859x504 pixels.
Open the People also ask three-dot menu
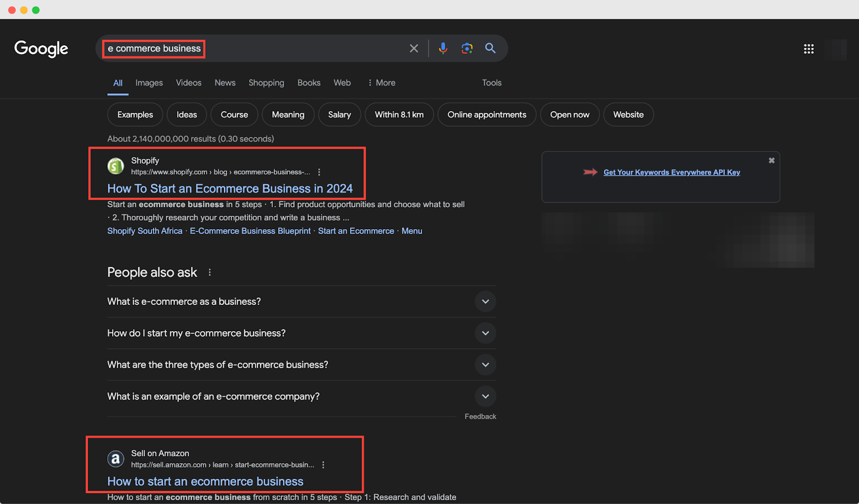pos(209,273)
